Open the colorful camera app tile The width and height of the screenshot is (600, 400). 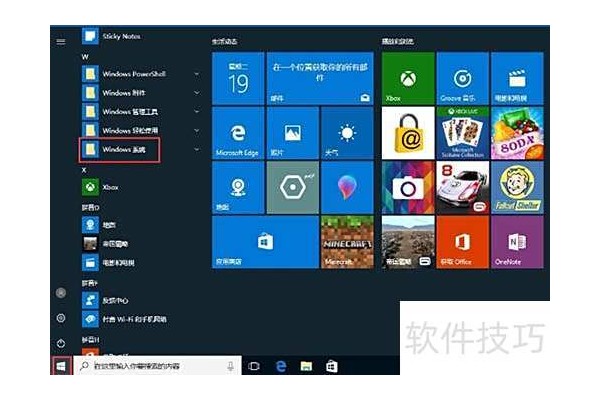(408, 188)
